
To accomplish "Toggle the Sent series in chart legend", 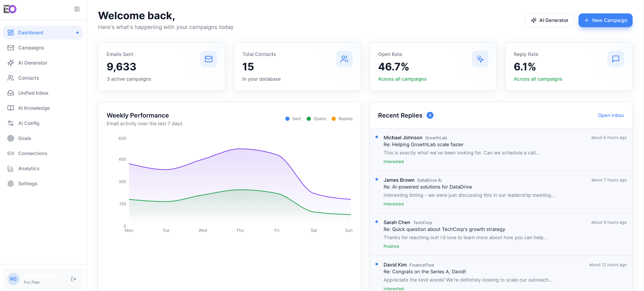I will click(293, 119).
